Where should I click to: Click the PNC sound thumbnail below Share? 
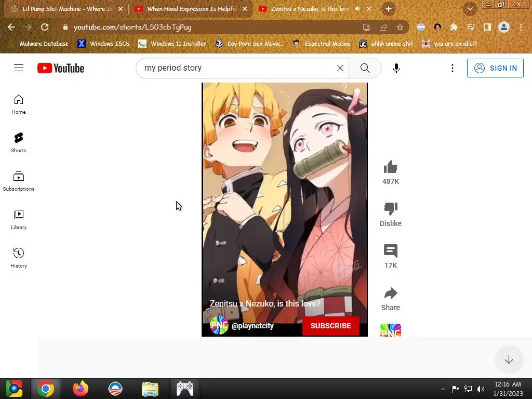tap(391, 330)
